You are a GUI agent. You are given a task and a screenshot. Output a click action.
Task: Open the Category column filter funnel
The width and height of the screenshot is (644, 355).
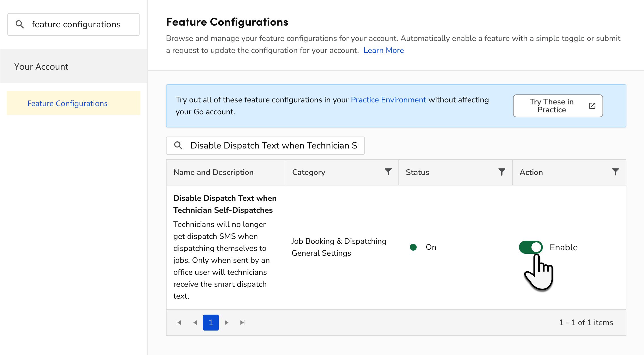pos(388,172)
